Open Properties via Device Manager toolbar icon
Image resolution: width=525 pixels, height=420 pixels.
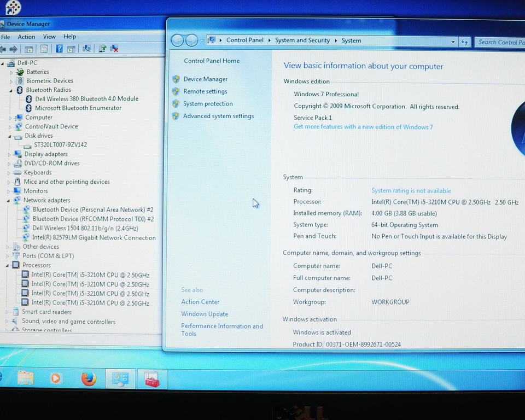(44, 49)
